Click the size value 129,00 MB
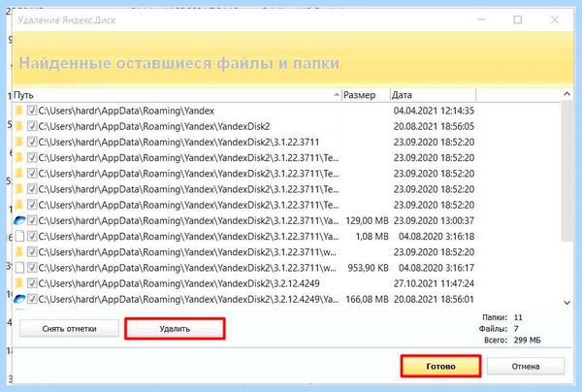The width and height of the screenshot is (582, 392). tap(367, 221)
